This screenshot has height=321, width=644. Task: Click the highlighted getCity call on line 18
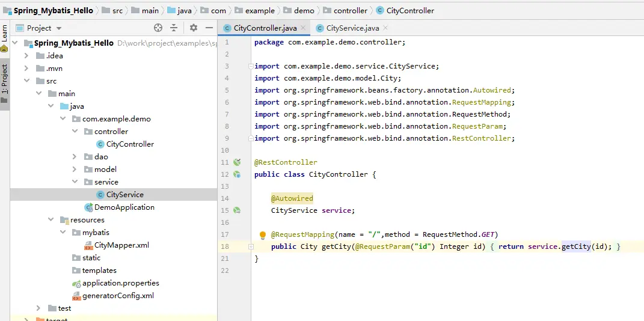(x=576, y=246)
